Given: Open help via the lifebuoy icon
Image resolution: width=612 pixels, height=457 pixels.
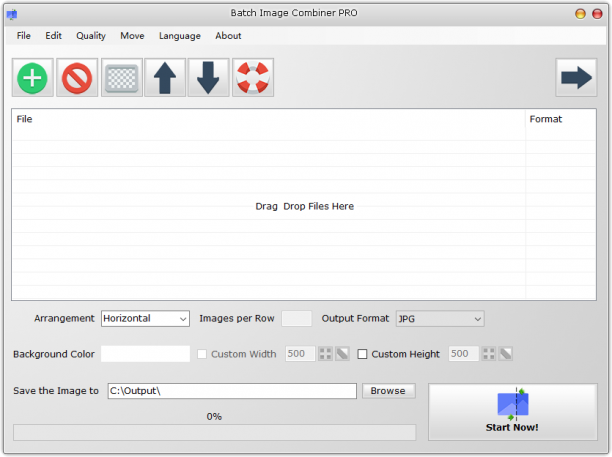Looking at the screenshot, I should coord(253,78).
